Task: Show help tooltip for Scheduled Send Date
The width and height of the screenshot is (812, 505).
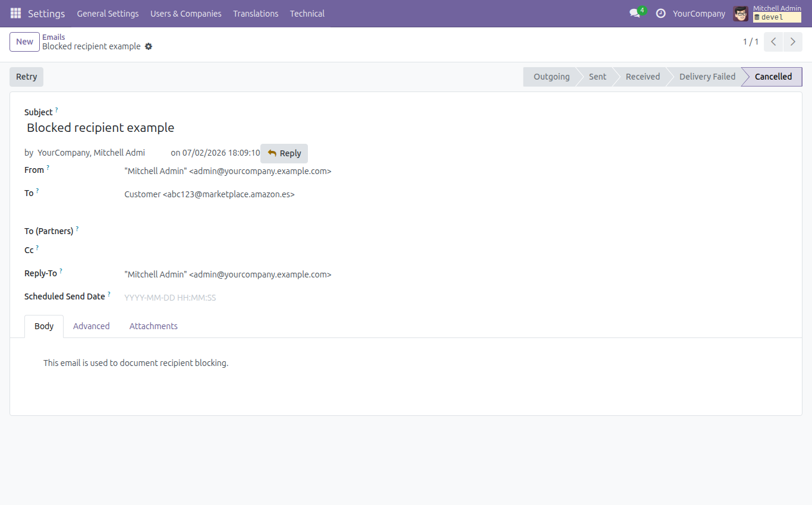Action: tap(109, 293)
